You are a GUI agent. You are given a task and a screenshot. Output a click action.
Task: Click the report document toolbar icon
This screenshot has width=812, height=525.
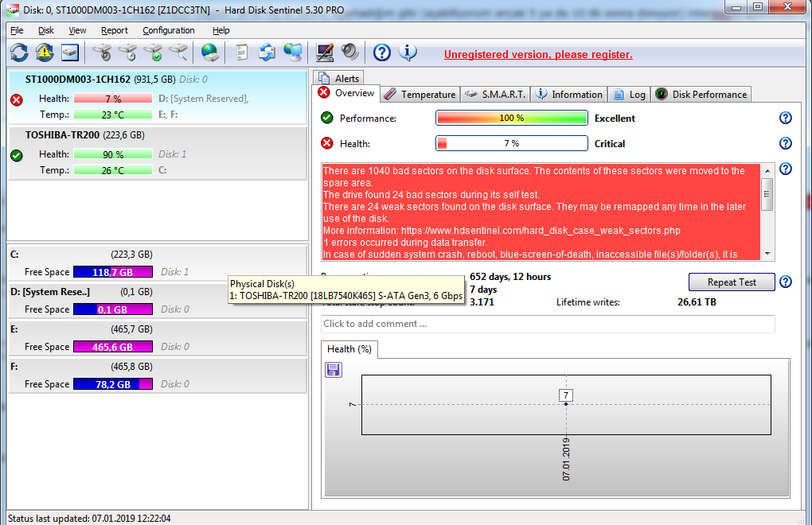coord(241,52)
